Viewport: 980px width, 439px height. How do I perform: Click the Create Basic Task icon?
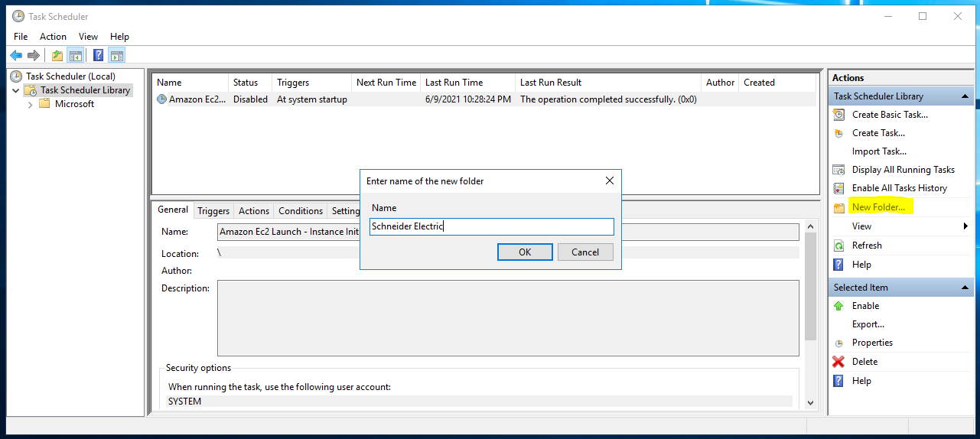pos(839,115)
